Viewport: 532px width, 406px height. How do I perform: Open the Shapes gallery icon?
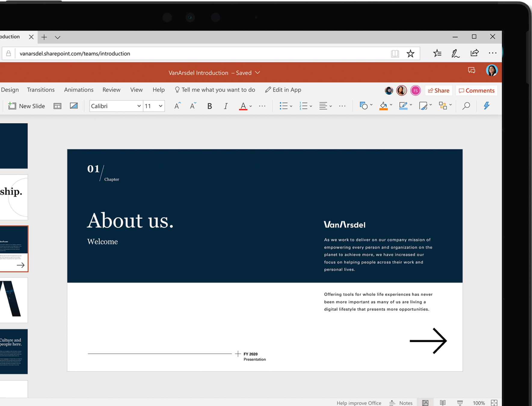(x=363, y=106)
